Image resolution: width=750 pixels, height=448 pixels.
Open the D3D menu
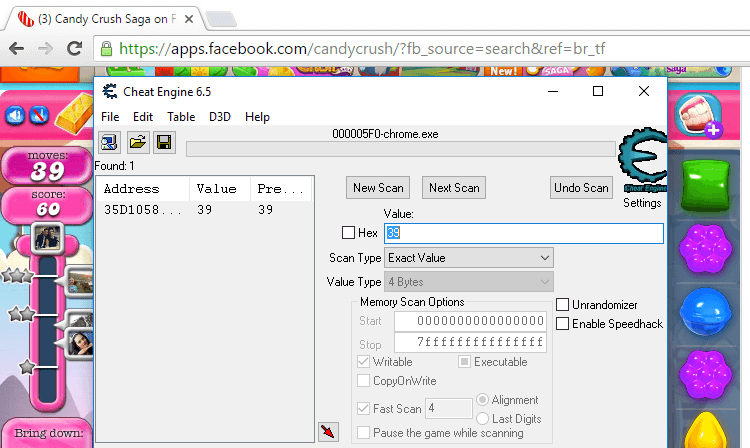coord(220,117)
